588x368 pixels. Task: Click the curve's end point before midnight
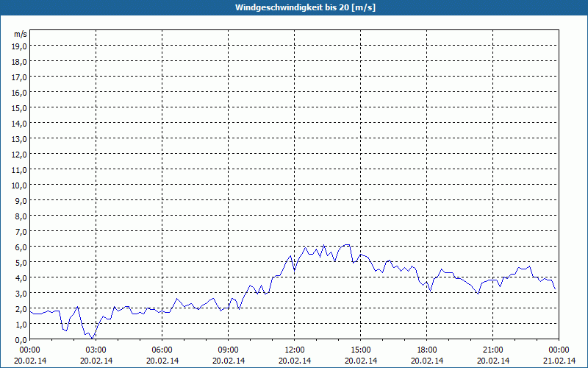pyautogui.click(x=555, y=289)
